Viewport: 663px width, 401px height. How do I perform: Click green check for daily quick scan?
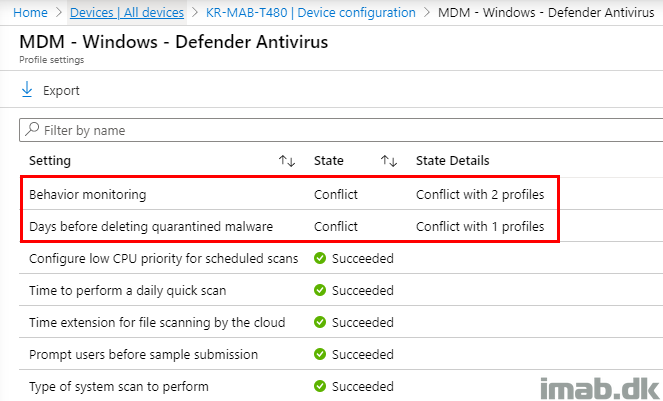click(320, 290)
